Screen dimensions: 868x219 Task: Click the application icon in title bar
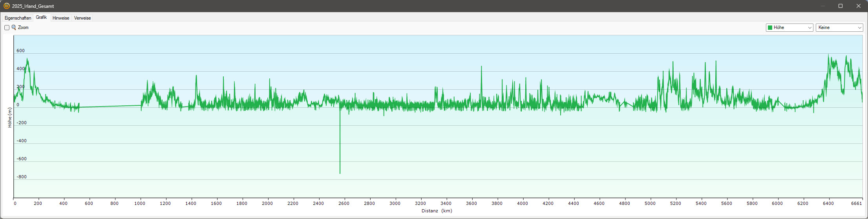(7, 6)
